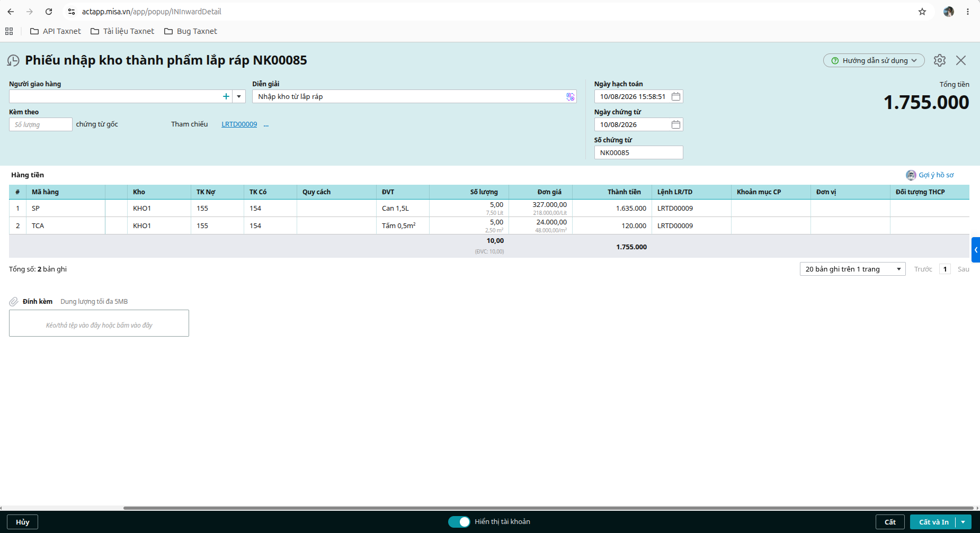Open the API Taxnet bookmark folder

[x=56, y=31]
